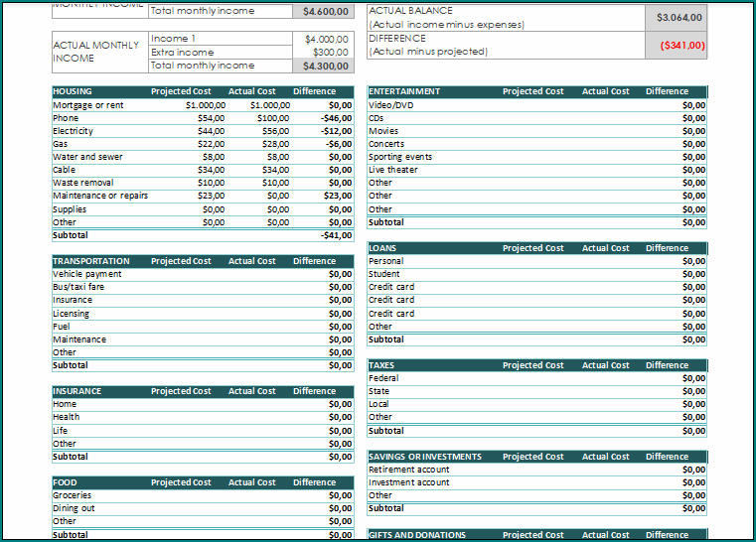Select 'SAVINGS OR INVESTMENTS' section header
Image resolution: width=756 pixels, height=542 pixels.
click(x=425, y=457)
